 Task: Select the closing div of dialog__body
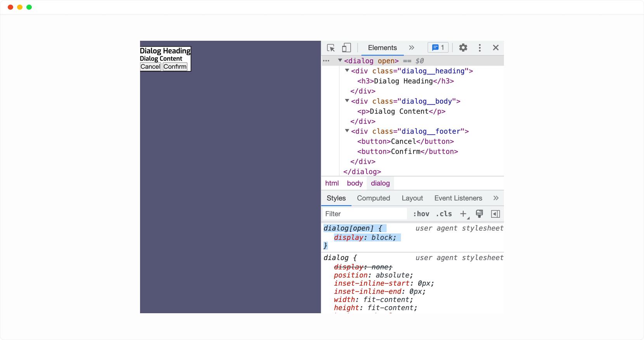[363, 121]
